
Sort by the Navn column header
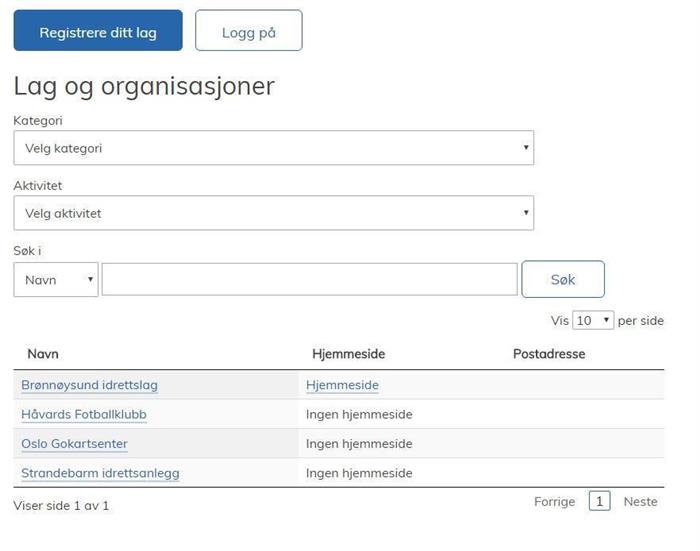(x=43, y=354)
